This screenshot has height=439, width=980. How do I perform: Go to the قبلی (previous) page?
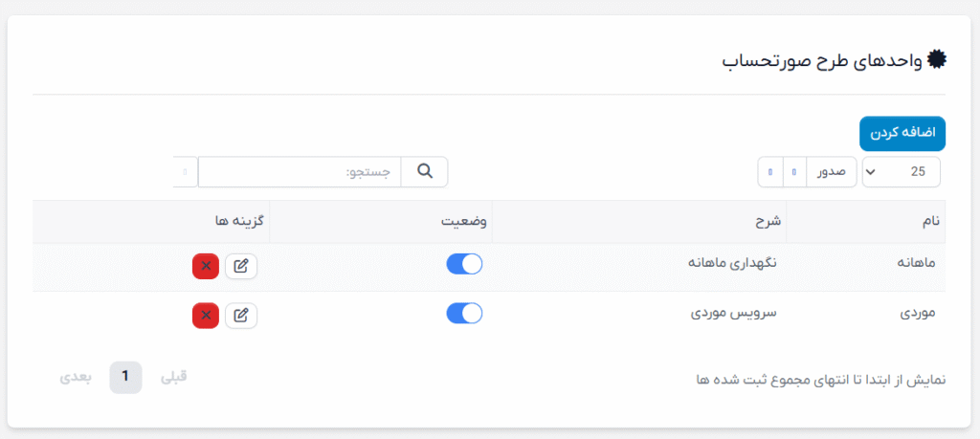(x=173, y=377)
